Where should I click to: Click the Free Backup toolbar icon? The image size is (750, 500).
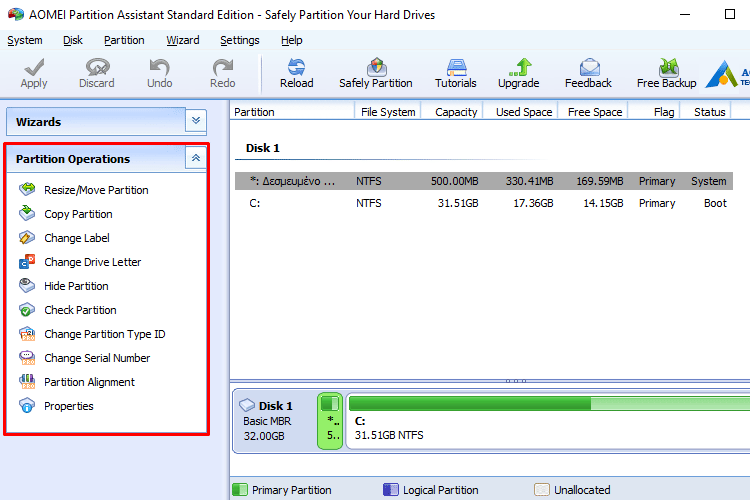click(668, 67)
